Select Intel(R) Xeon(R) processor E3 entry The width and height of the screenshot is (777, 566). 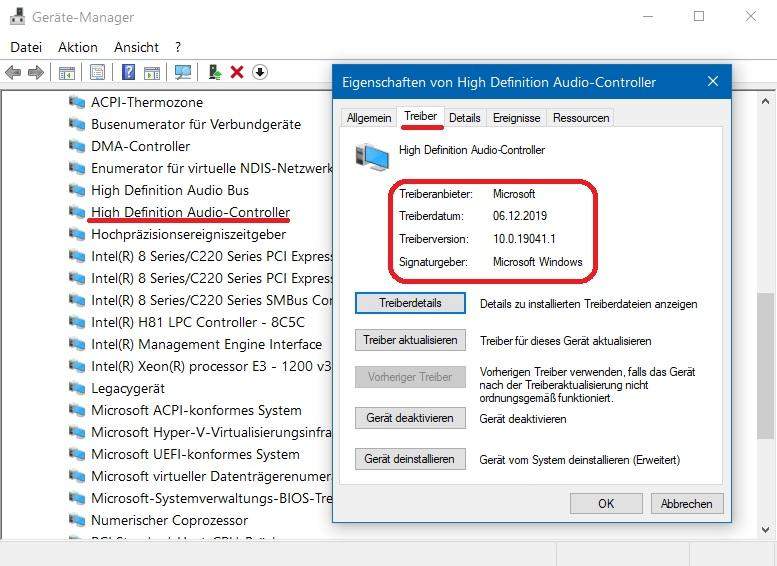[212, 366]
